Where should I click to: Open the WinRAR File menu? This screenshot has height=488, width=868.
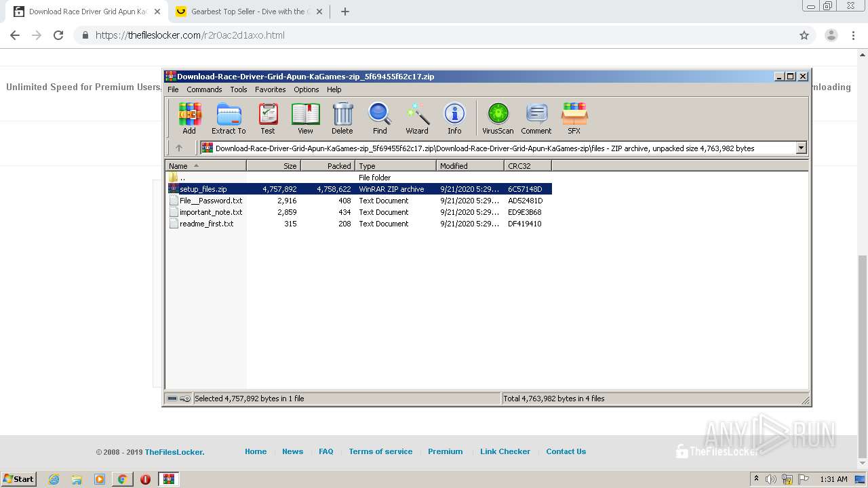173,89
